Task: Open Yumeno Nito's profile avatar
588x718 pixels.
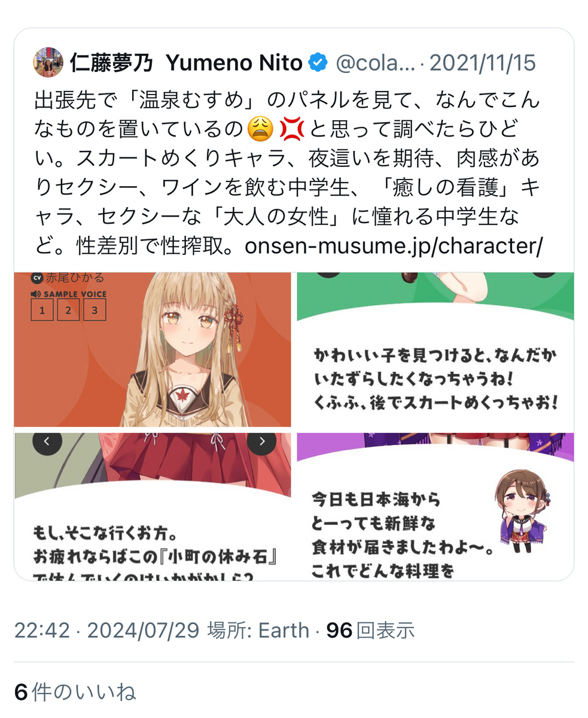Action: coord(48,62)
